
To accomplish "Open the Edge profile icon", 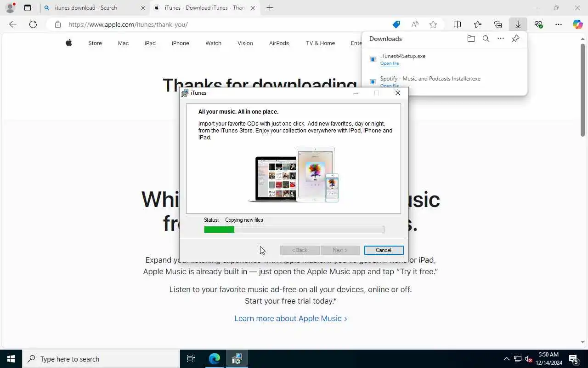I will [10, 8].
